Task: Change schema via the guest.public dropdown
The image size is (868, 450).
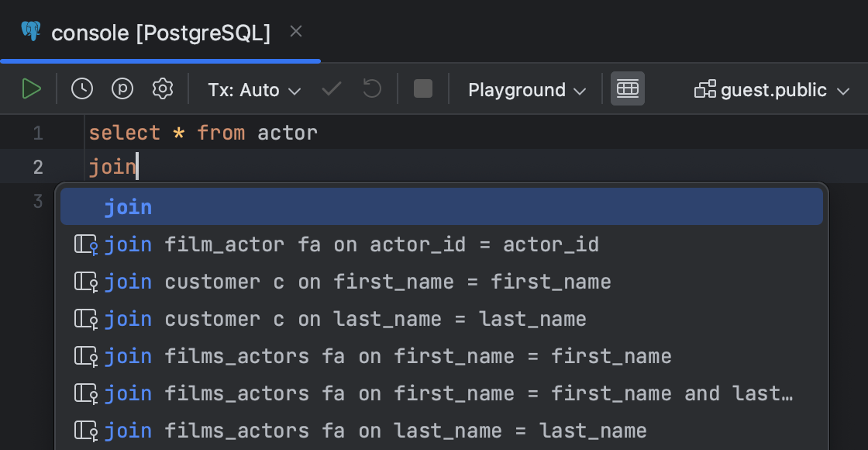Action: coord(771,88)
